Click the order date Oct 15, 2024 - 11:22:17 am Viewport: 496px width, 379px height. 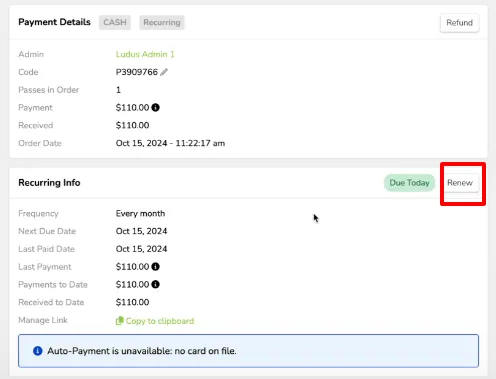[170, 143]
